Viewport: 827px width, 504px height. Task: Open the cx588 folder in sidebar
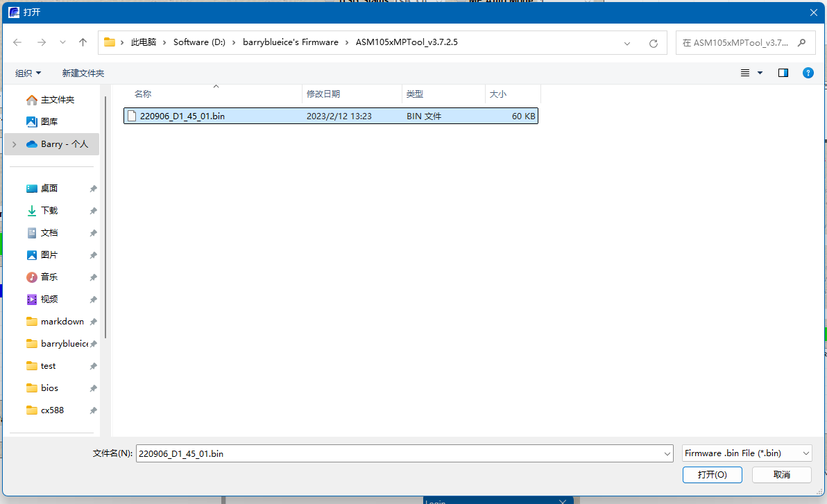click(x=51, y=410)
